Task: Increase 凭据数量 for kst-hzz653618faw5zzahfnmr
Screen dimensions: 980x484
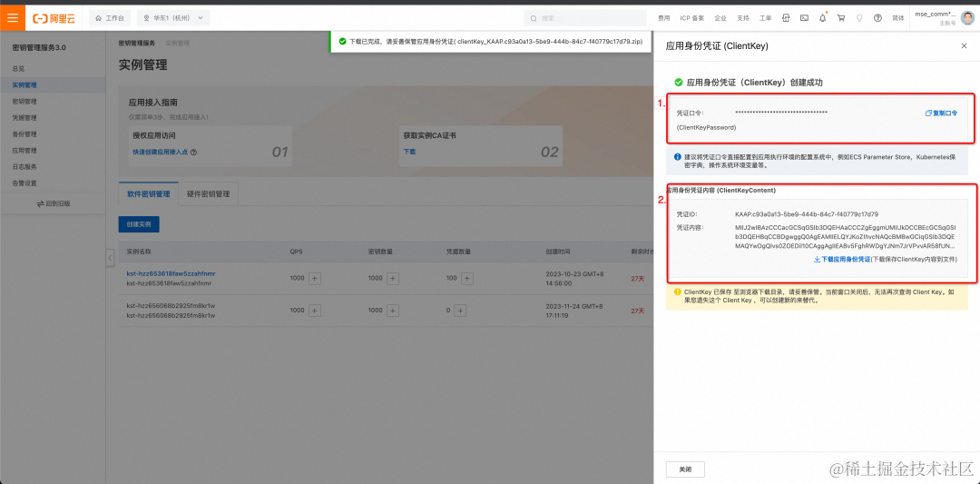Action: [x=467, y=278]
